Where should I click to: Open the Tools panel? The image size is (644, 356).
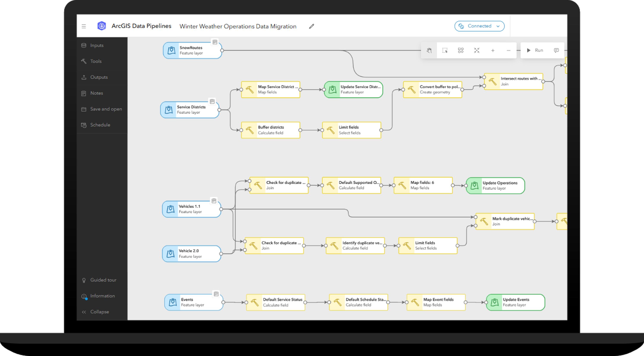click(x=95, y=61)
